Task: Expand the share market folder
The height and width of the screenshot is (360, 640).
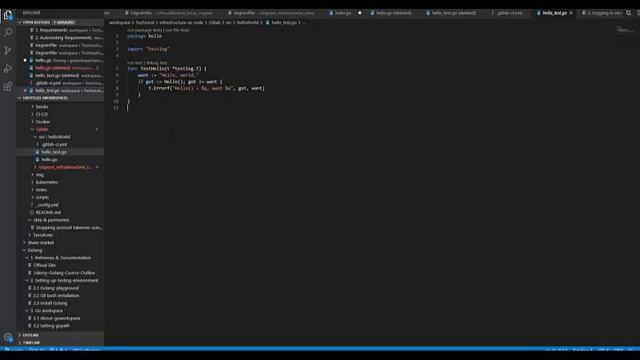Action: coord(40,242)
